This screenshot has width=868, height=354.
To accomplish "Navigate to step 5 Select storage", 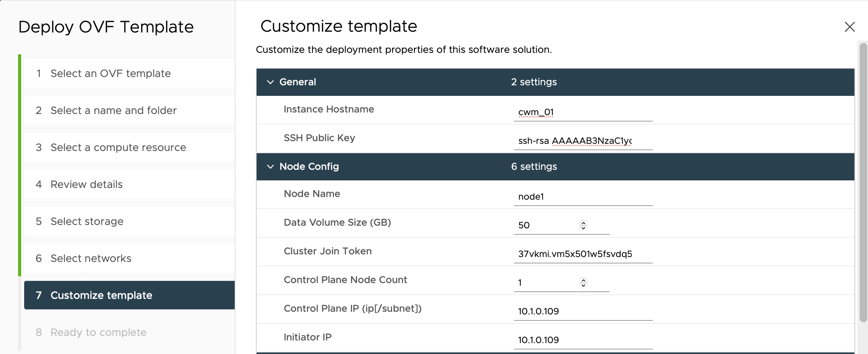I will coord(87,221).
